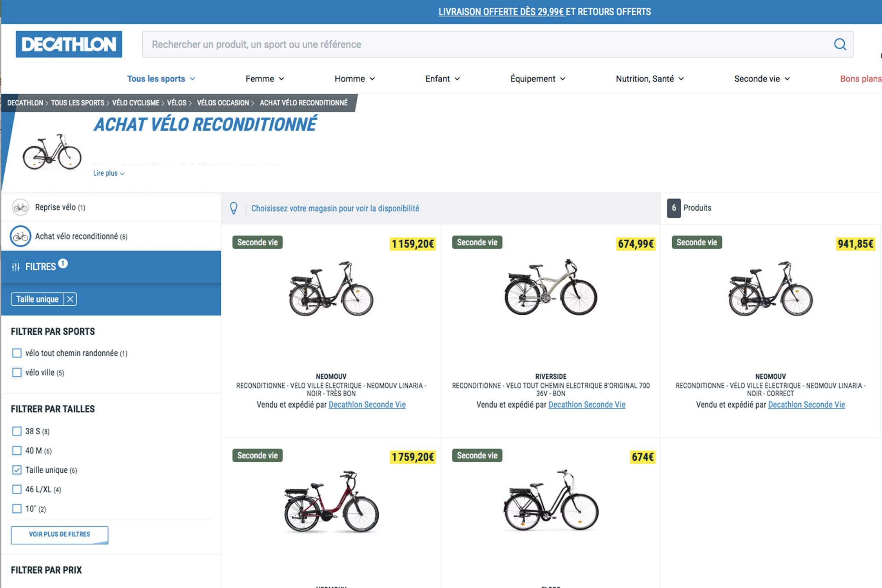The height and width of the screenshot is (588, 882).
Task: Click the Neomouv Linaria Noir Correct title
Action: pyautogui.click(x=771, y=389)
